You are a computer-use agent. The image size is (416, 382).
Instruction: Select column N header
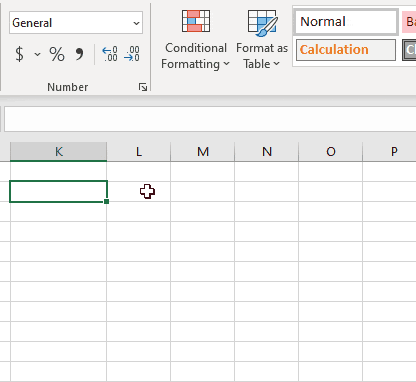267,152
